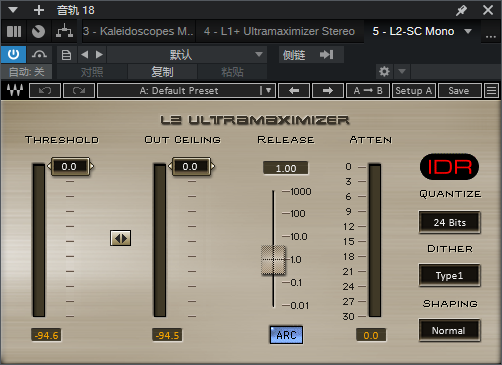The width and height of the screenshot is (502, 365).
Task: Close the plugin window
Action: 488,10
